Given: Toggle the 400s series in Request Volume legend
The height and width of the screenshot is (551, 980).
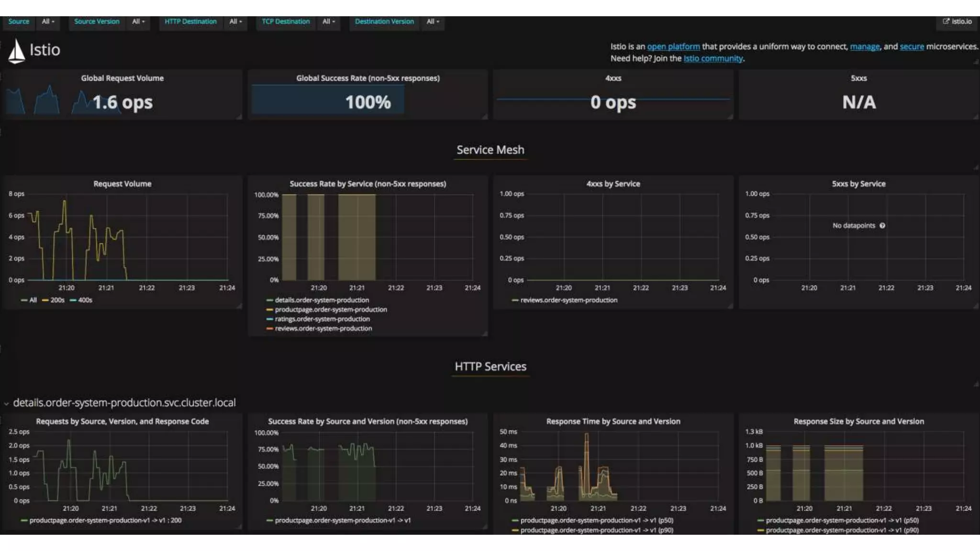Looking at the screenshot, I should [85, 300].
